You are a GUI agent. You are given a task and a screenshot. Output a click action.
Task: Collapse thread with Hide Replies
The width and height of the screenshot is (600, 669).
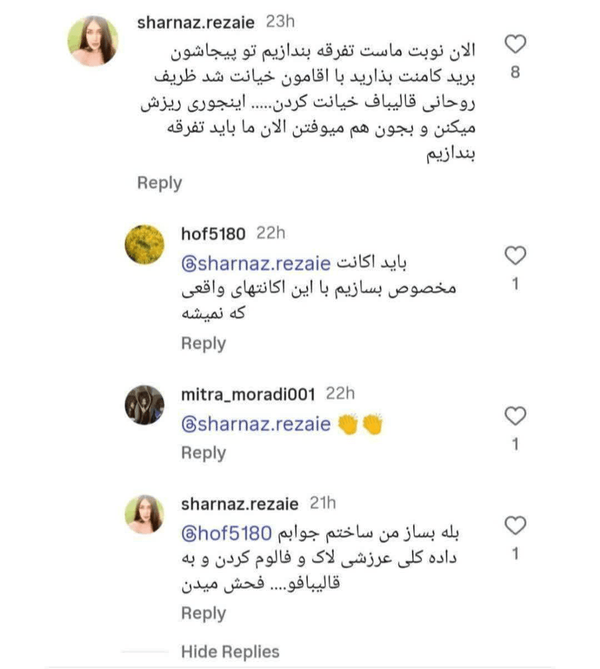[230, 651]
